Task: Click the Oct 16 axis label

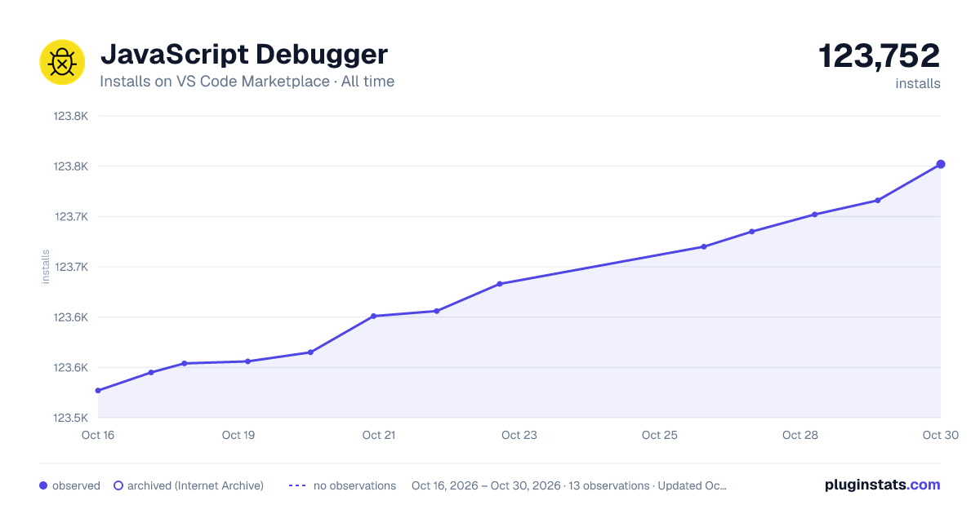Action: tap(98, 435)
